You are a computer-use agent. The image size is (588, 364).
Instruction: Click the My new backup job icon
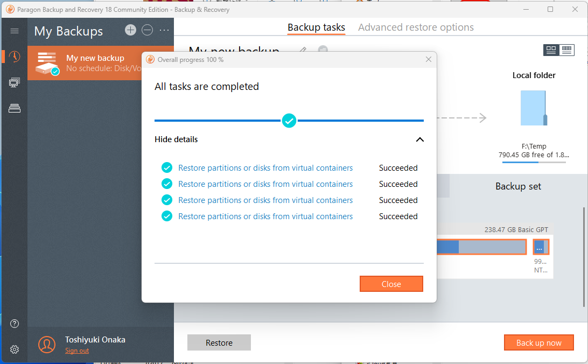47,63
